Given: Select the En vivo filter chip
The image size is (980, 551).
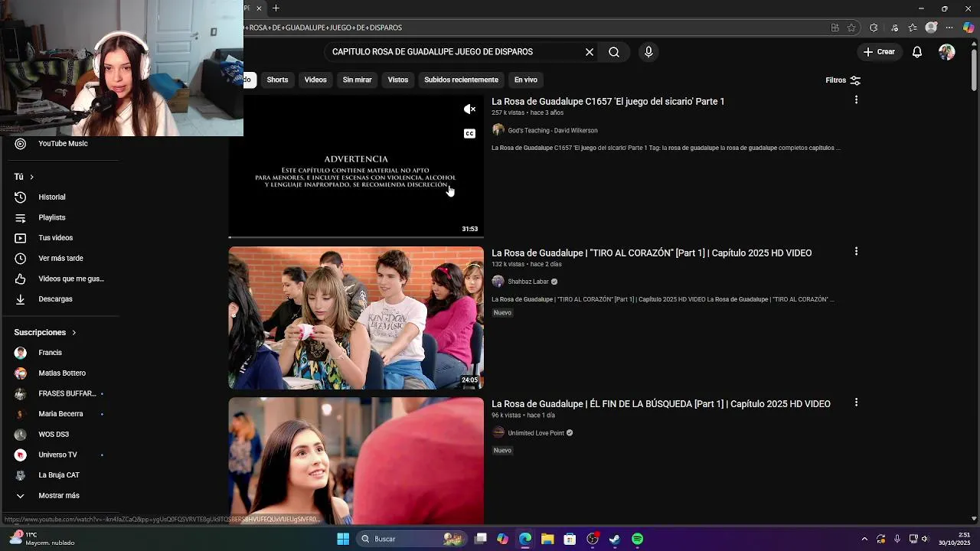Looking at the screenshot, I should [x=525, y=80].
